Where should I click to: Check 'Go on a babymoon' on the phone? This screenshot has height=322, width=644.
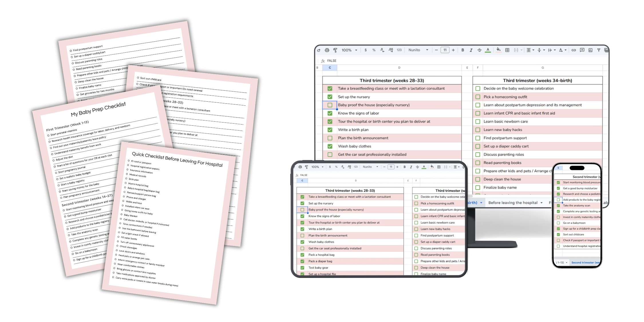click(558, 223)
